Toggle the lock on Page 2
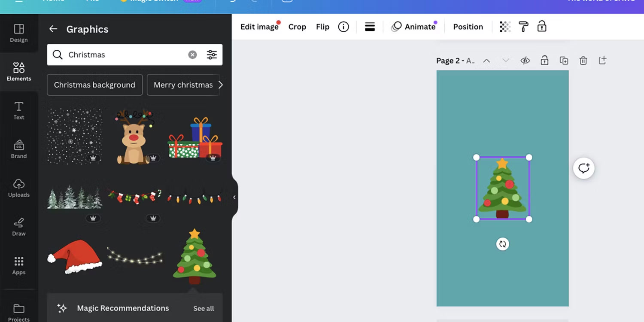This screenshot has width=644, height=322. coord(544,61)
